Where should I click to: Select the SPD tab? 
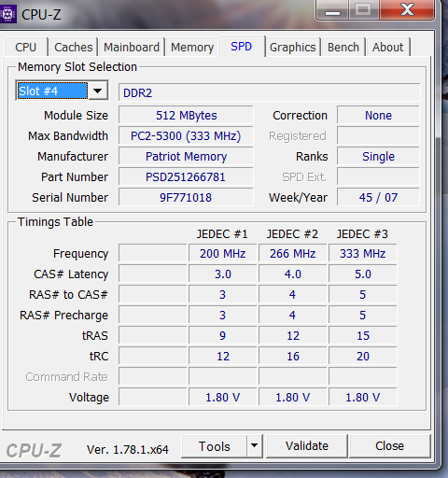click(242, 47)
